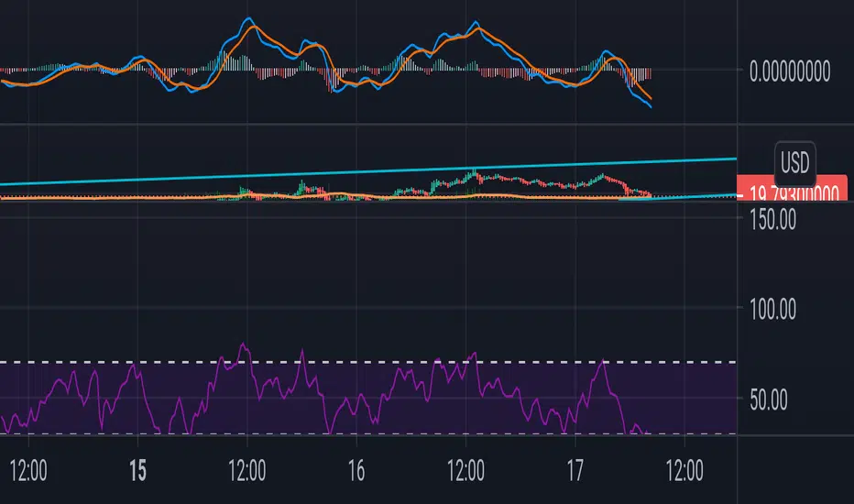
Task: Click the 0.00000000 MACD axis value
Action: (790, 71)
